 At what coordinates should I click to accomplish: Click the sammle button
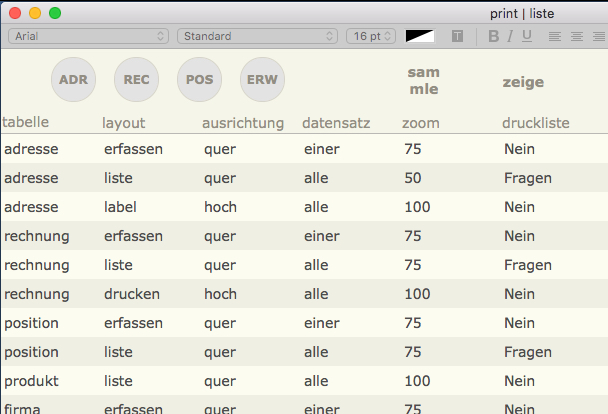coord(423,80)
